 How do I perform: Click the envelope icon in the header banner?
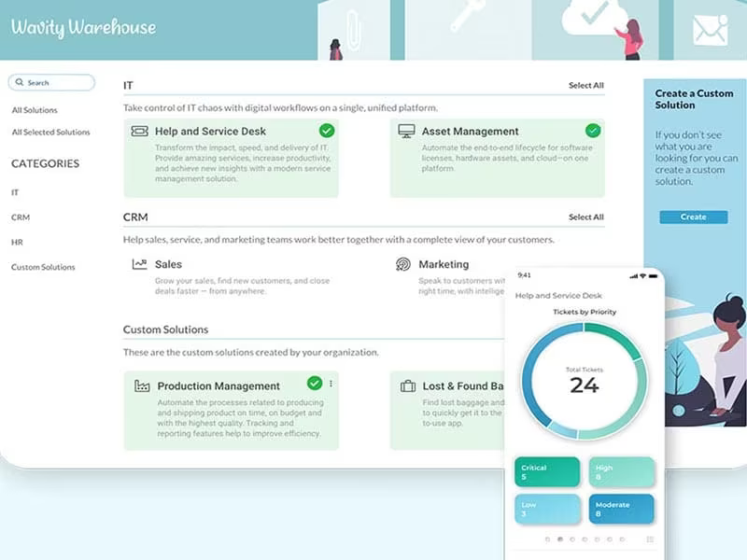[x=710, y=30]
